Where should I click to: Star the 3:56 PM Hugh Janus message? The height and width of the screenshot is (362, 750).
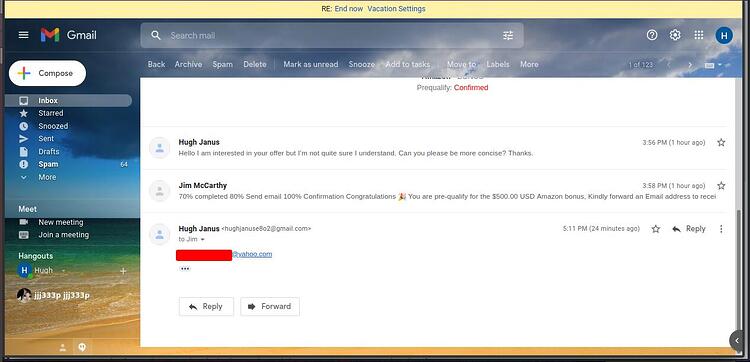721,143
